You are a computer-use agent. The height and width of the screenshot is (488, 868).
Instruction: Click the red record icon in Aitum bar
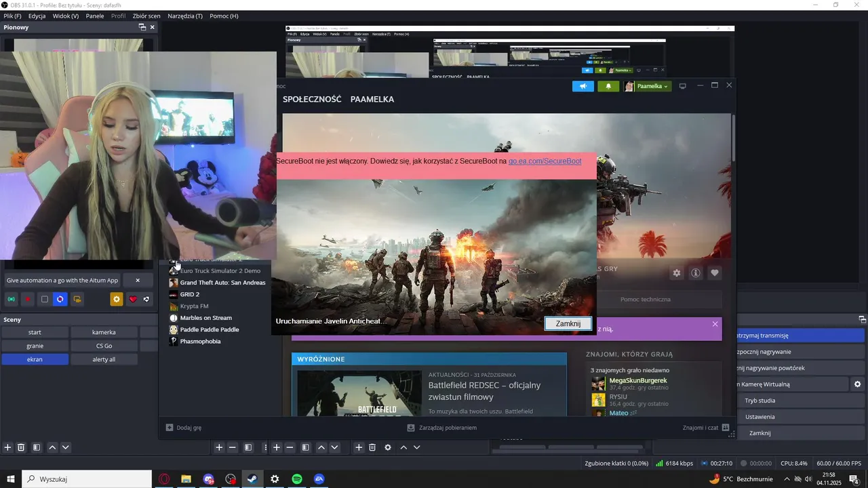tap(28, 299)
